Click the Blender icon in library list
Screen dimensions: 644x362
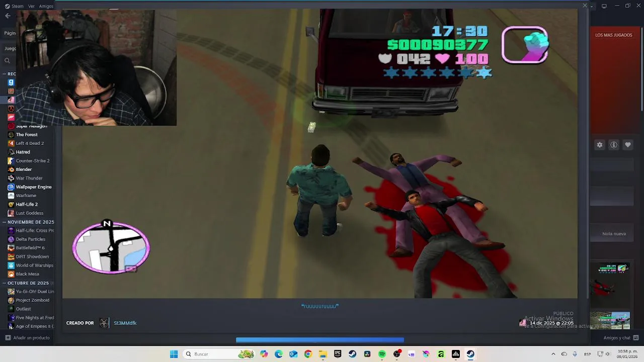tap(11, 169)
